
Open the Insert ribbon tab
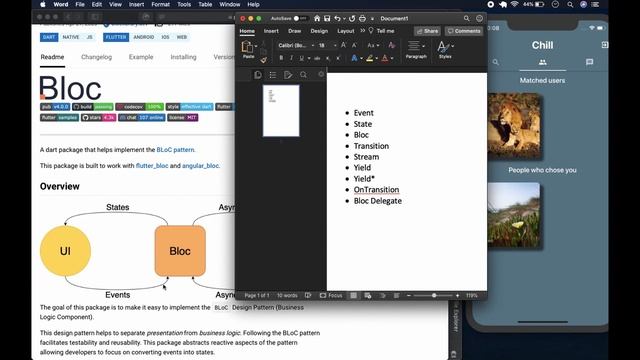[x=271, y=31]
